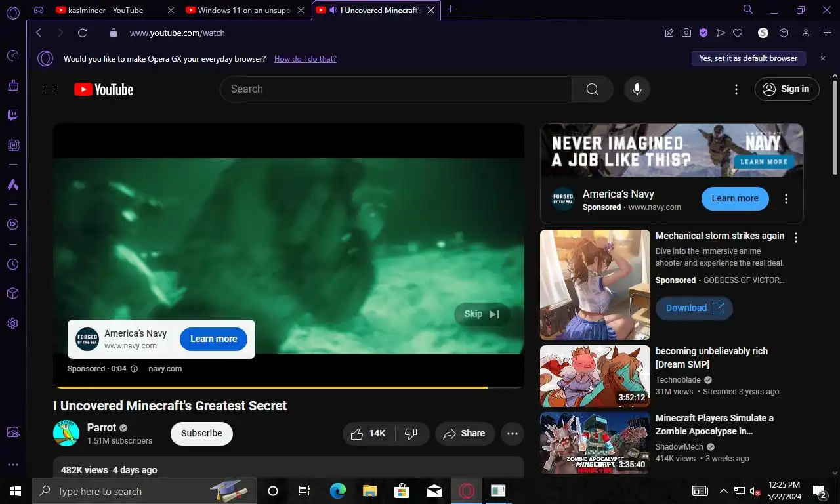Image resolution: width=840 pixels, height=504 pixels.
Task: Select the I Uncovered Minecraft's tab
Action: (376, 10)
